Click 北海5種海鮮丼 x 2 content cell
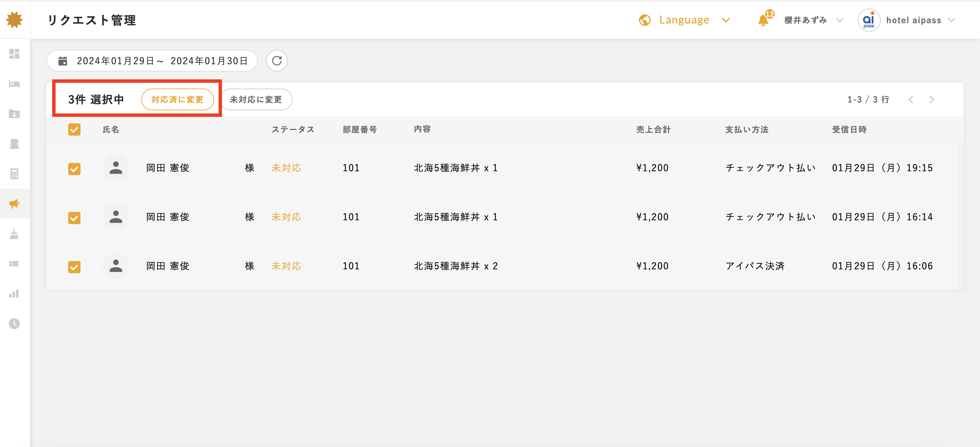The width and height of the screenshot is (980, 447). pos(456,266)
